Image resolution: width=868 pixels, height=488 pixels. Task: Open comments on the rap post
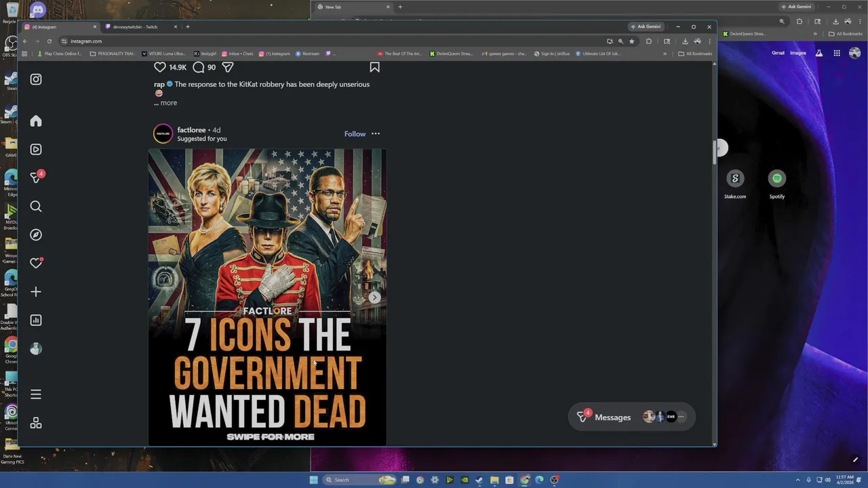point(199,67)
